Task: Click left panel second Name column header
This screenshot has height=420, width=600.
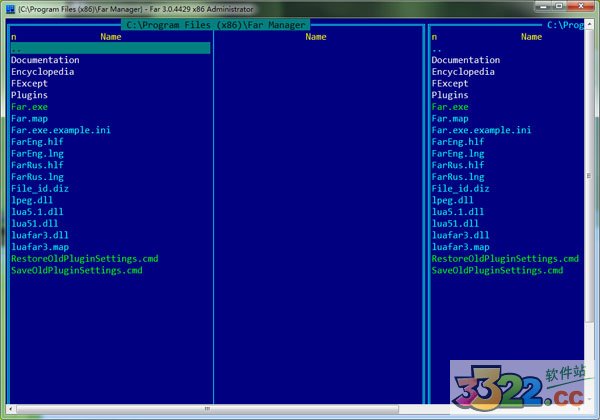Action: (316, 37)
